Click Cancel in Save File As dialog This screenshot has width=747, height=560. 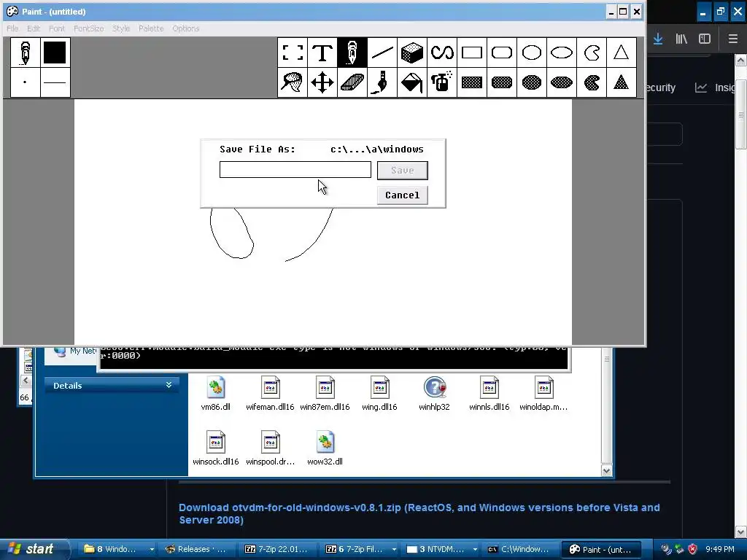pyautogui.click(x=403, y=195)
